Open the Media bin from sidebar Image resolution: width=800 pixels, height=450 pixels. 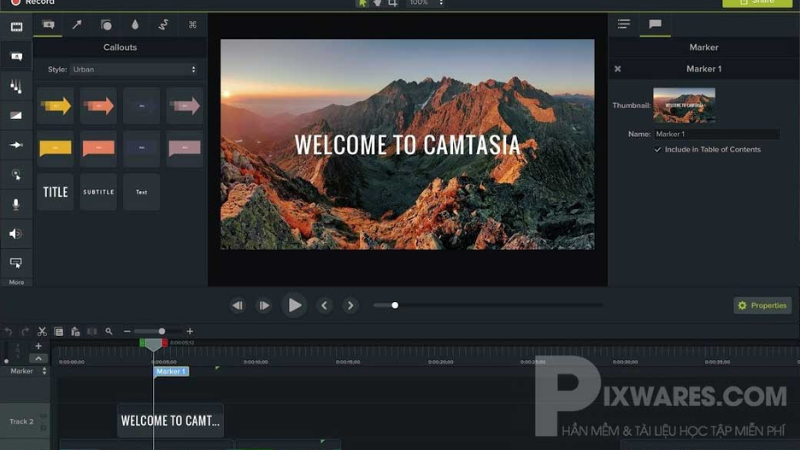click(16, 27)
